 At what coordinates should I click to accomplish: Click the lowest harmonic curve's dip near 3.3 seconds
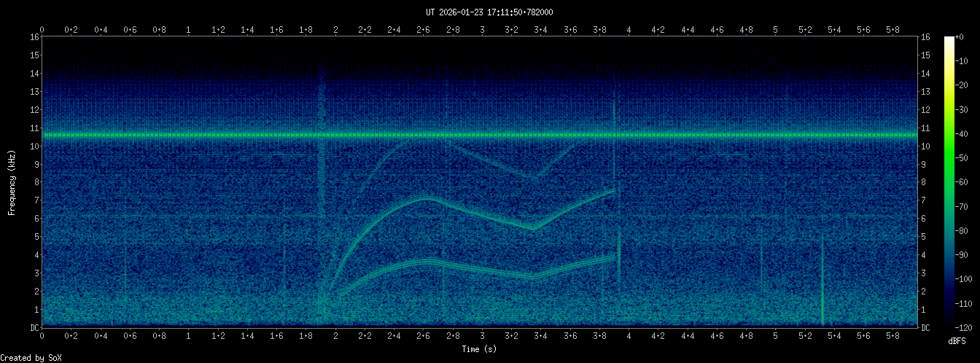click(534, 276)
